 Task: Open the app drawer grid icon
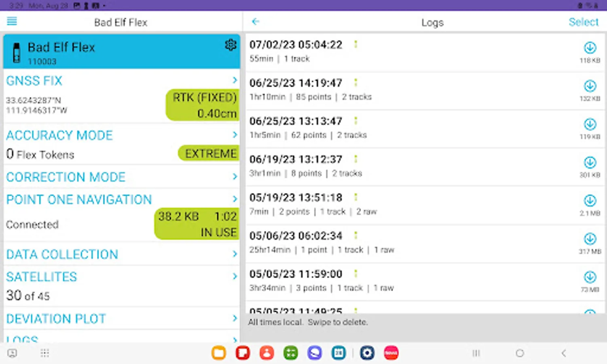(x=45, y=353)
